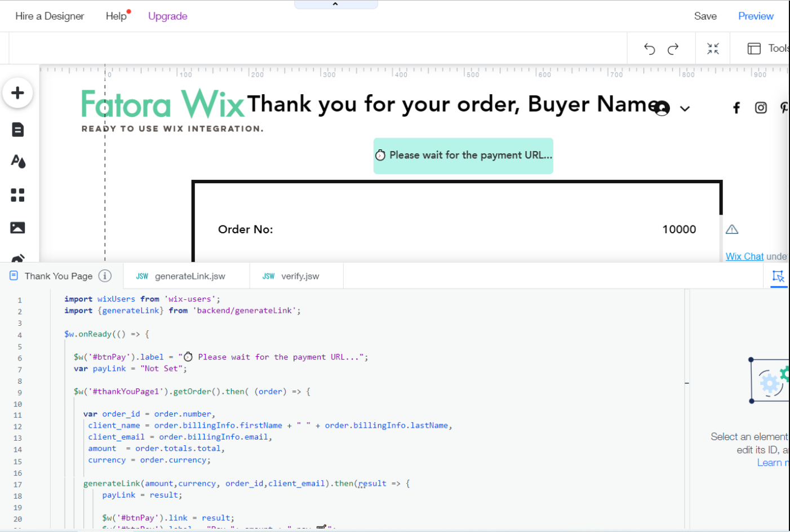
Task: Click the Add elements plus button
Action: tap(17, 93)
